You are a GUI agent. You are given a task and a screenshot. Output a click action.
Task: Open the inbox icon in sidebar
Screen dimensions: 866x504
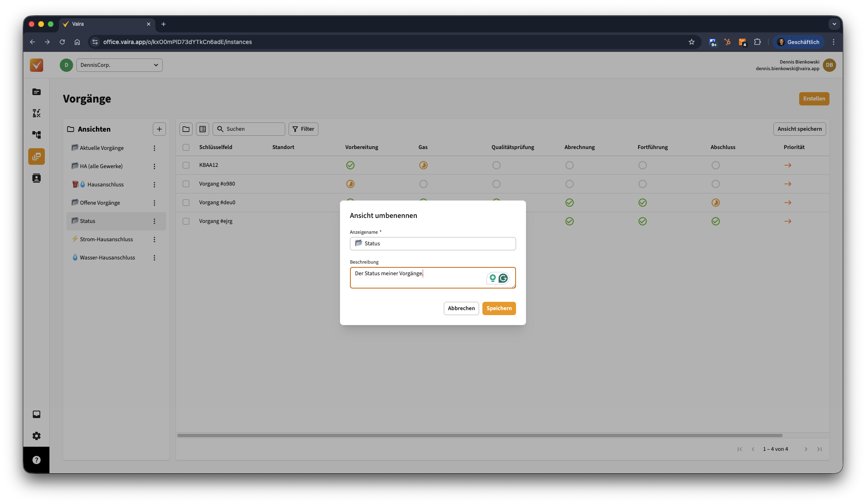coord(37,414)
